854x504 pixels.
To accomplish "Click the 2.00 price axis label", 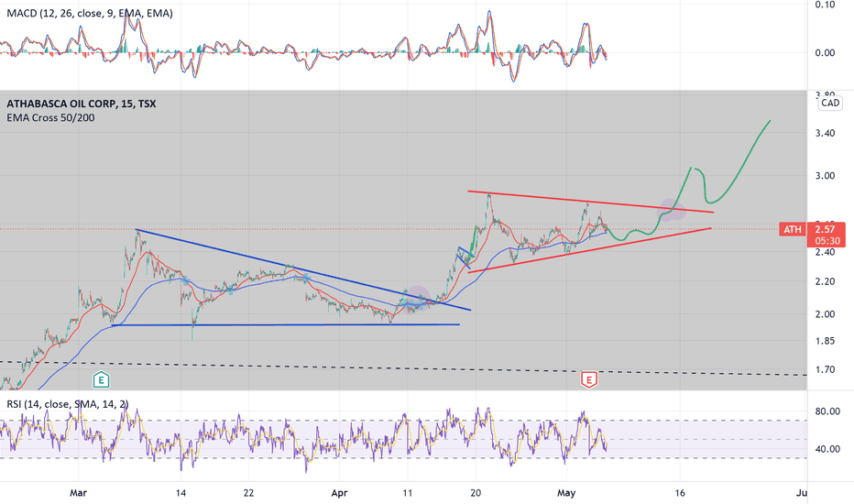I will tap(825, 313).
